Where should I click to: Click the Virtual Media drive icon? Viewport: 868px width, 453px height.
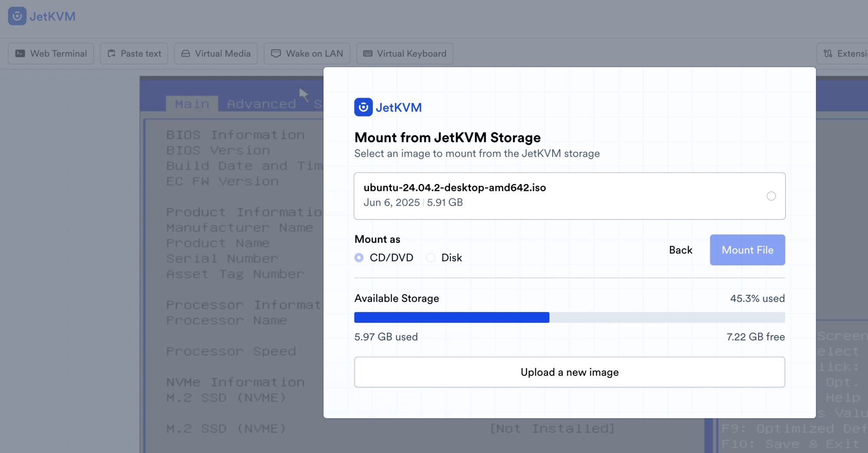pyautogui.click(x=186, y=53)
